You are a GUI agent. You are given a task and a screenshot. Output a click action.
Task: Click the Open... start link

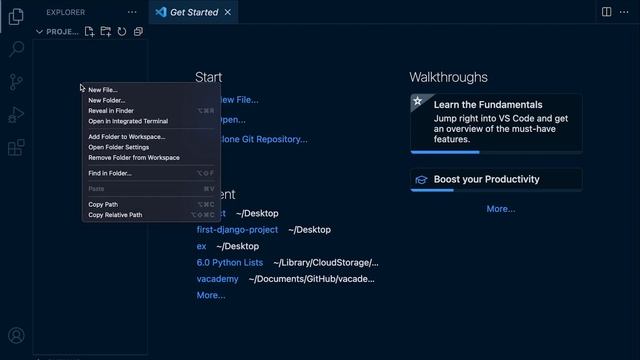(233, 120)
